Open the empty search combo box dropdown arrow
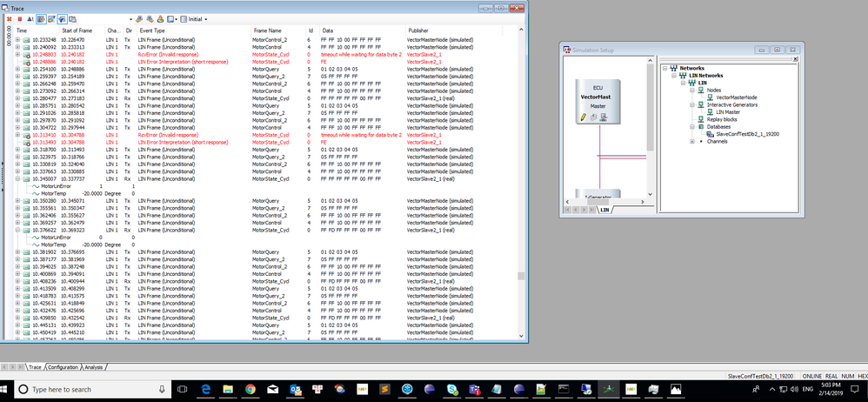The width and height of the screenshot is (868, 402). (x=130, y=19)
